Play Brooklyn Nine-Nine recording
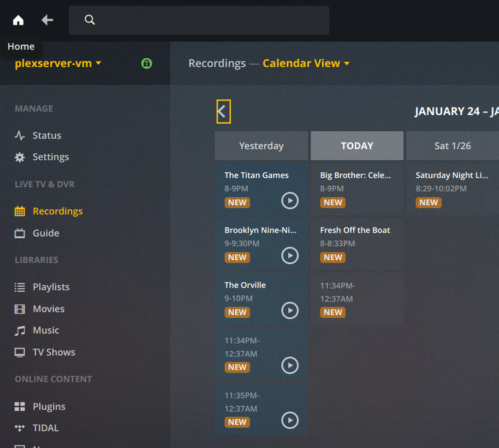Image resolution: width=499 pixels, height=448 pixels. click(290, 255)
